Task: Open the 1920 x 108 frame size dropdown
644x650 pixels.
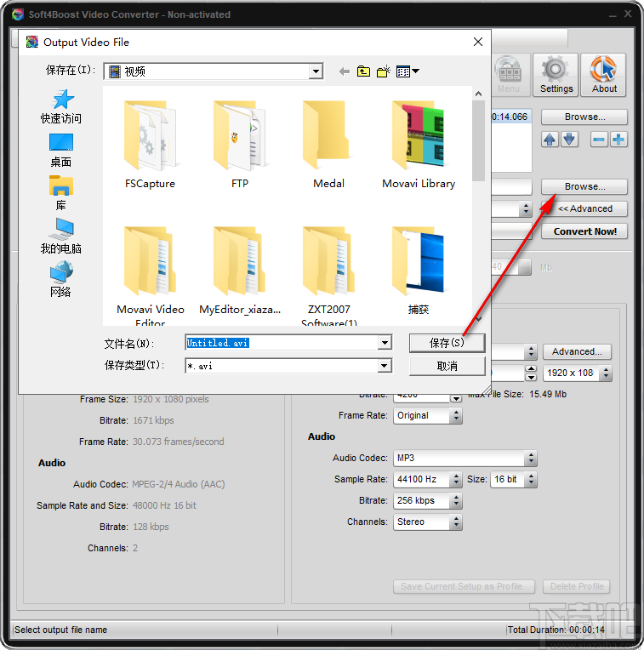Action: coord(606,373)
